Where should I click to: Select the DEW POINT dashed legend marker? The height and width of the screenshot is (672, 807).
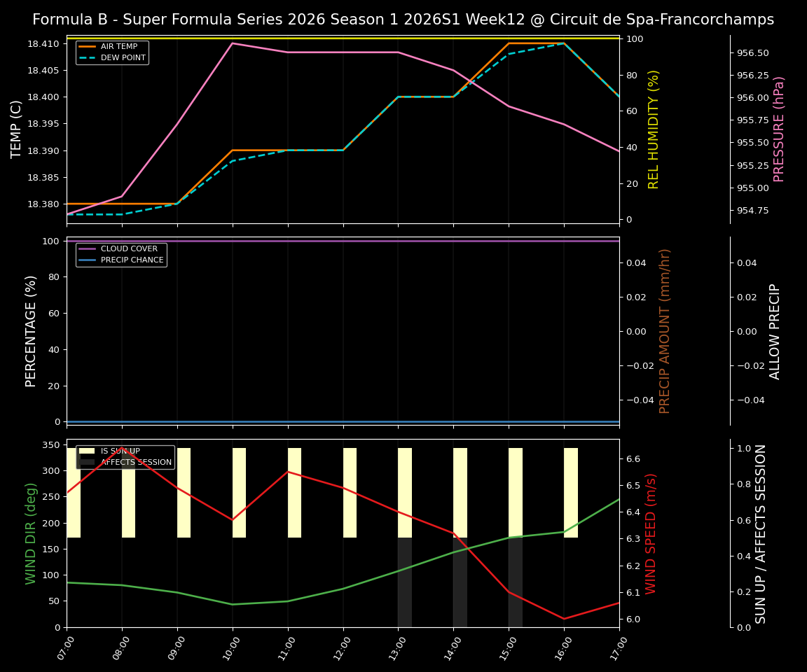pyautogui.click(x=88, y=57)
